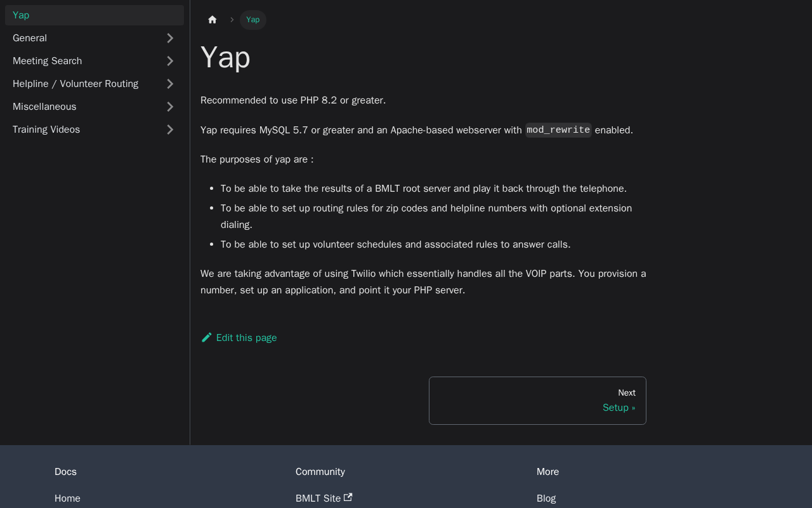812x508 pixels.
Task: Click the pencil edit icon
Action: pos(207,337)
